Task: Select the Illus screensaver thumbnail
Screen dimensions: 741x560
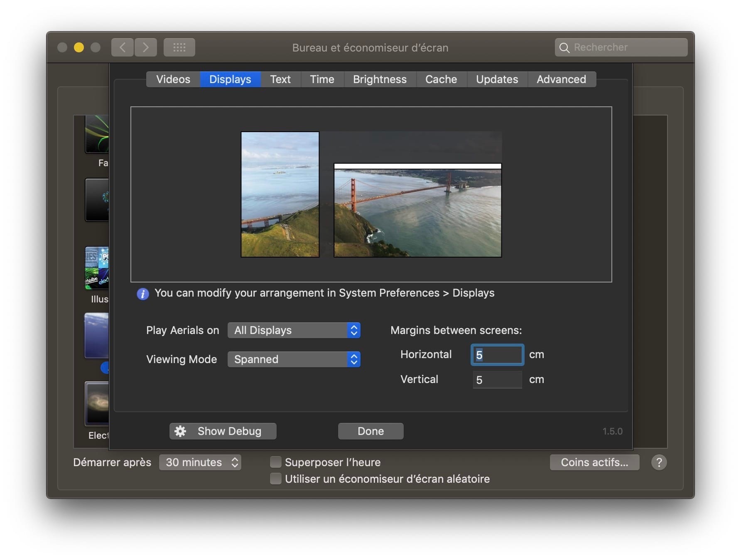Action: [x=97, y=268]
